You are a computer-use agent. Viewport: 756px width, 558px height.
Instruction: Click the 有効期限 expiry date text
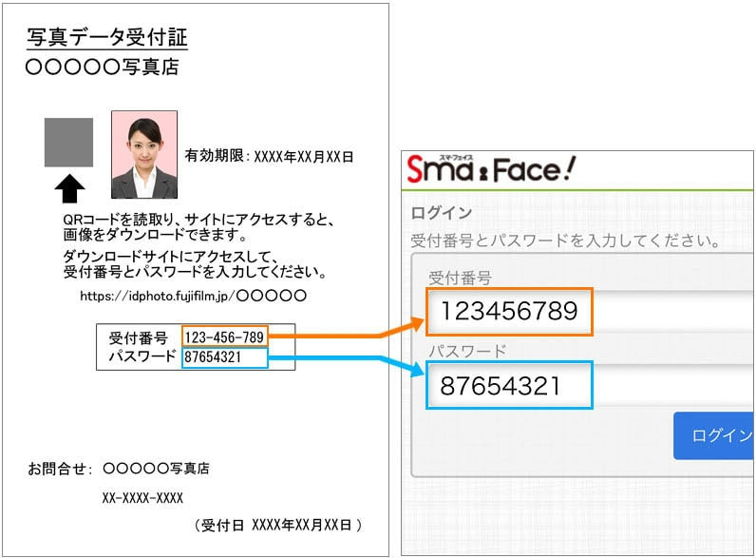click(x=269, y=156)
